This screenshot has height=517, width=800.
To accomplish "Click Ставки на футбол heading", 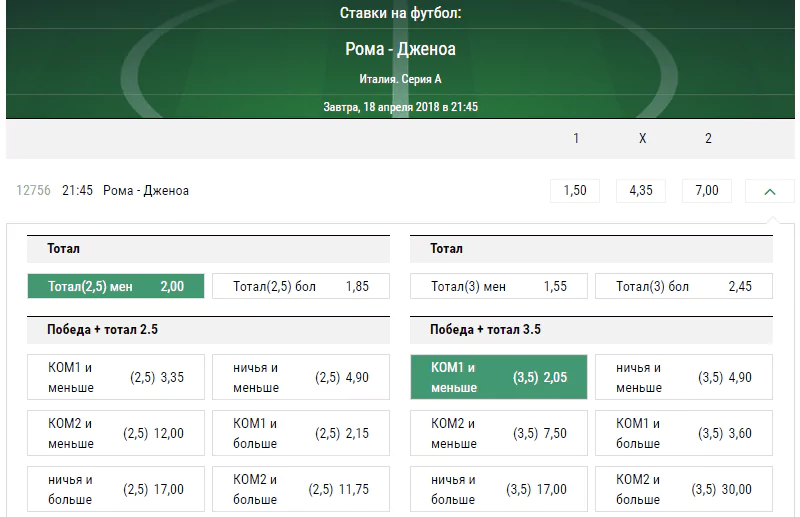I will click(401, 13).
